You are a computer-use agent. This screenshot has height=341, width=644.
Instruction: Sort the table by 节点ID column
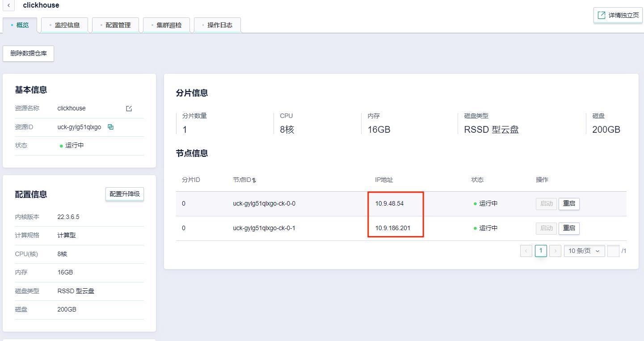point(254,180)
